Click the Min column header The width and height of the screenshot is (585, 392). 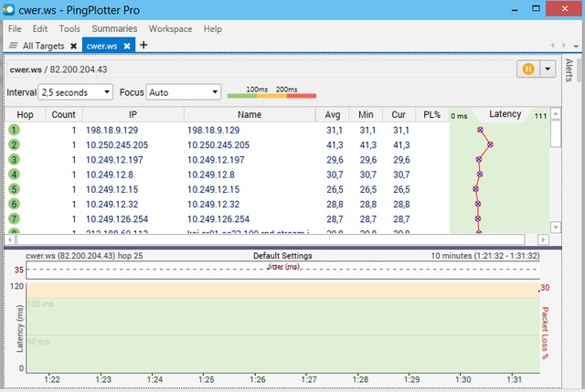click(366, 114)
